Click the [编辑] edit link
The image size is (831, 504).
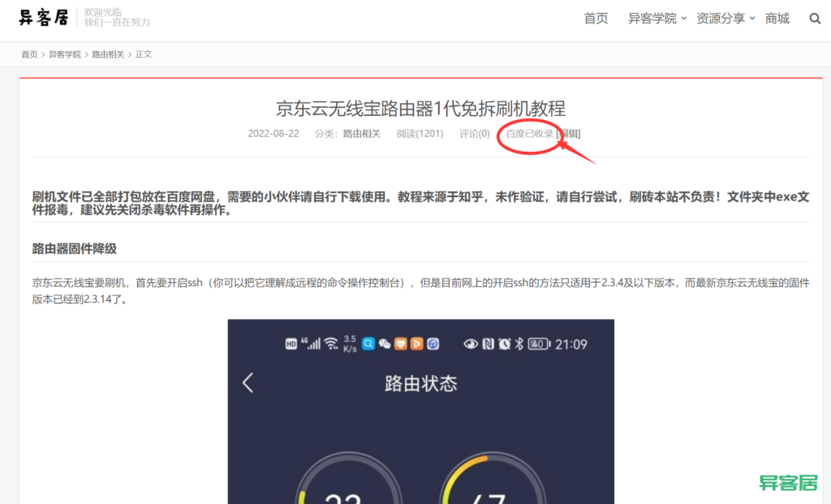pyautogui.click(x=568, y=134)
